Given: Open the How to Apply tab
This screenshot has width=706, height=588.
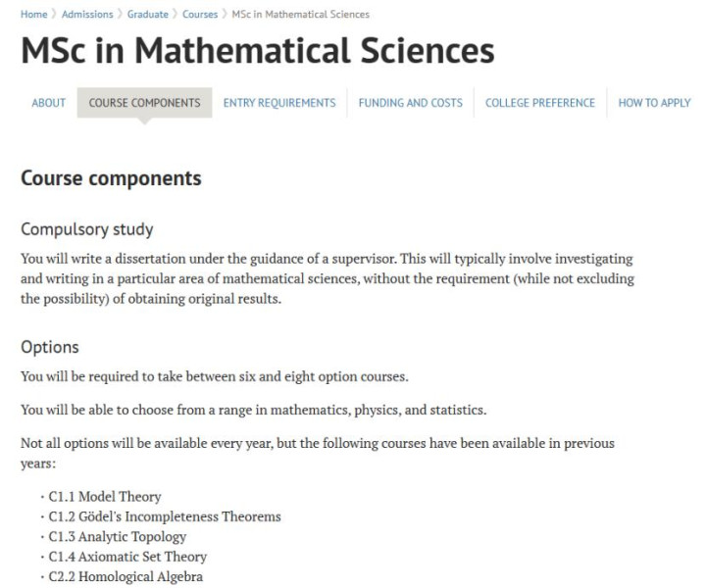Looking at the screenshot, I should pyautogui.click(x=654, y=103).
